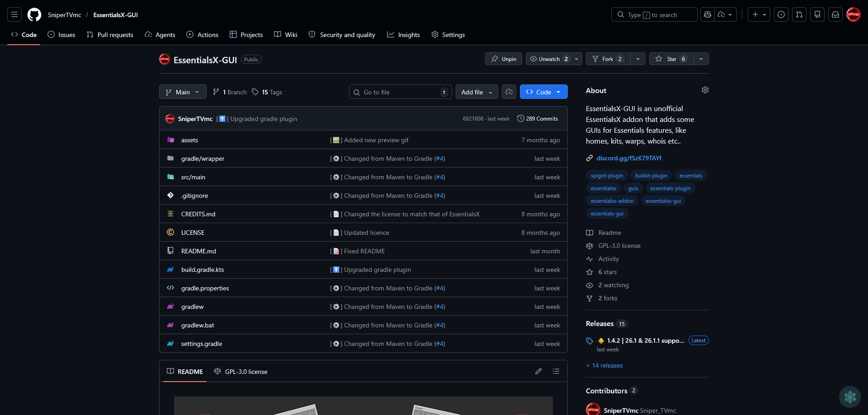Select the spigot-plugin topic tag
This screenshot has width=868, height=415.
[607, 176]
